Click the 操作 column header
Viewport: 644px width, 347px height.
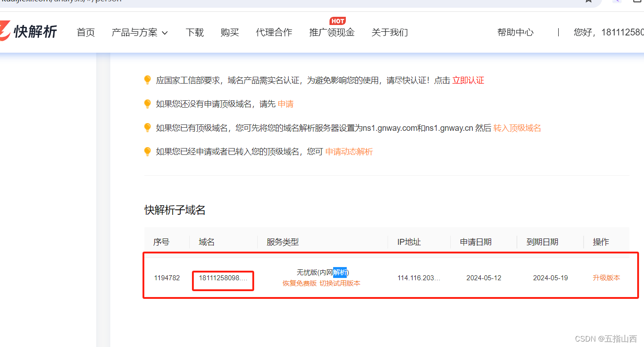pos(601,242)
